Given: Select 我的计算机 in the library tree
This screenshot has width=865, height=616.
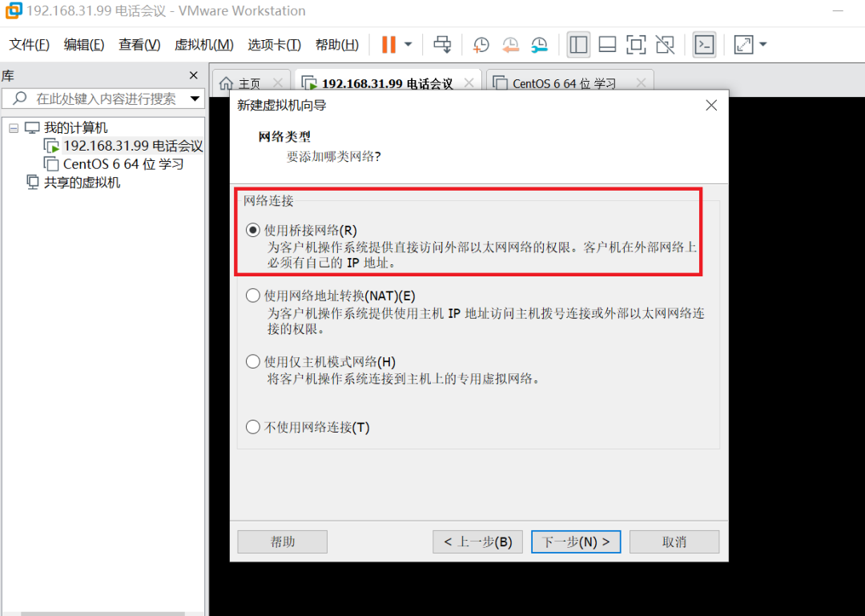Looking at the screenshot, I should click(x=75, y=128).
